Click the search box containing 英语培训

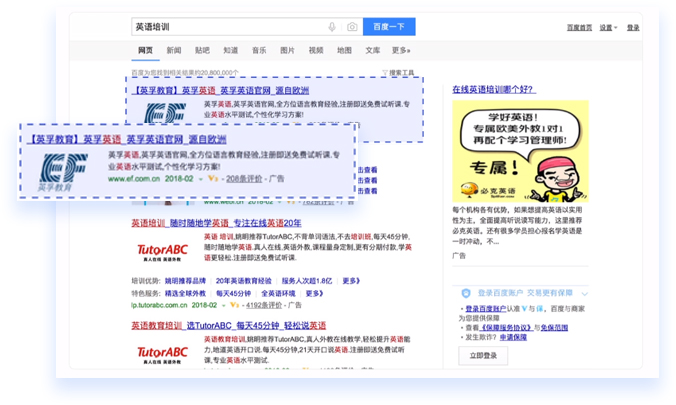[x=228, y=27]
